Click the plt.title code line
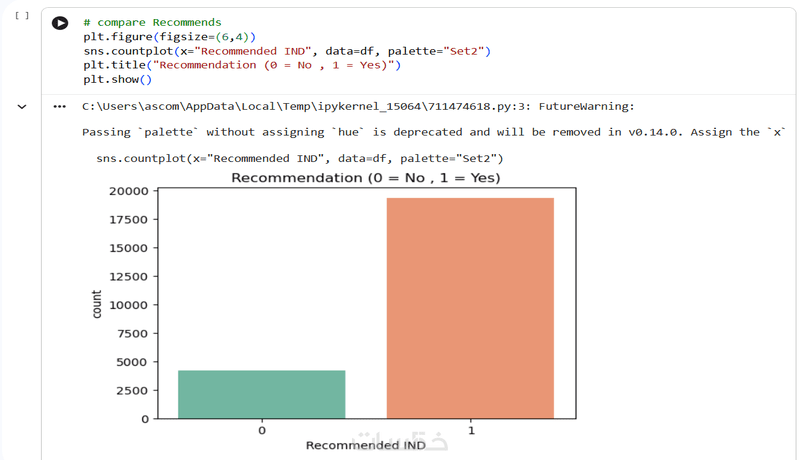This screenshot has width=800, height=460. pyautogui.click(x=242, y=65)
